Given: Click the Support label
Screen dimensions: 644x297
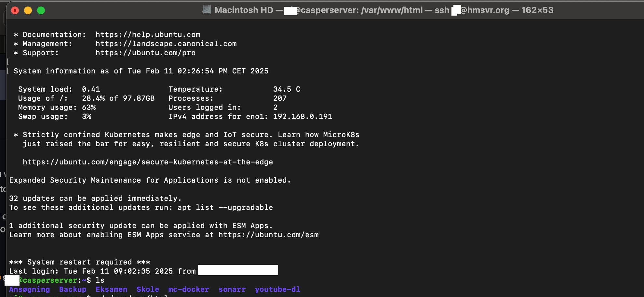Looking at the screenshot, I should click(x=41, y=53).
